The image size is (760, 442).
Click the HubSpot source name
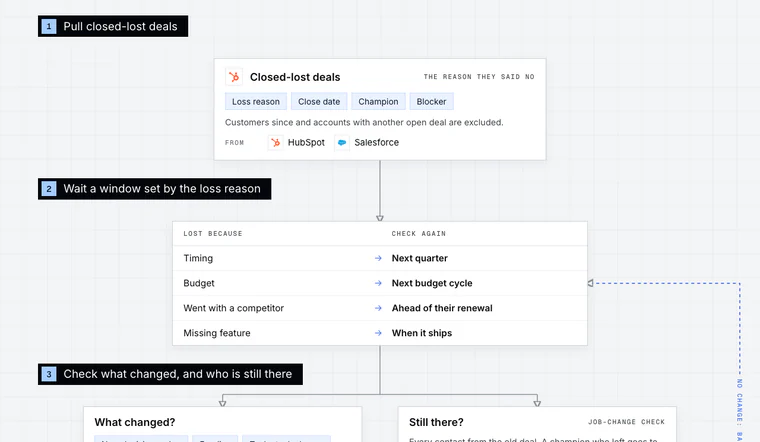pyautogui.click(x=306, y=142)
